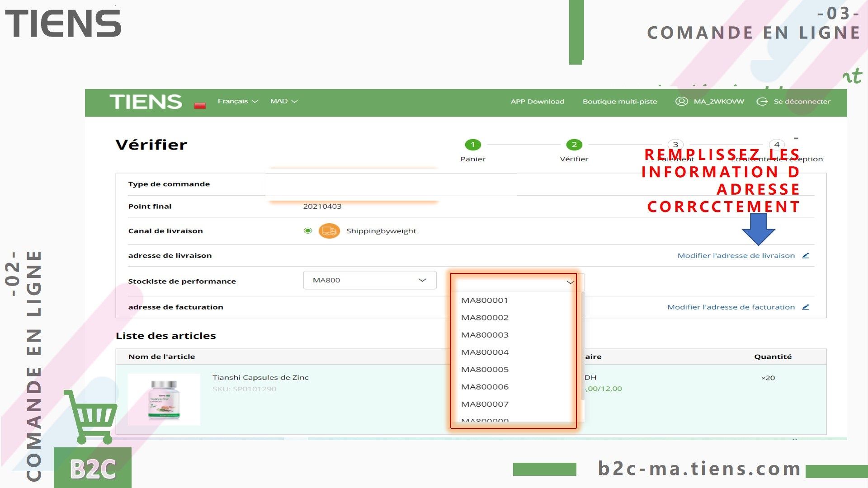Click Modifier l'adresse de facturation link

[x=731, y=307]
